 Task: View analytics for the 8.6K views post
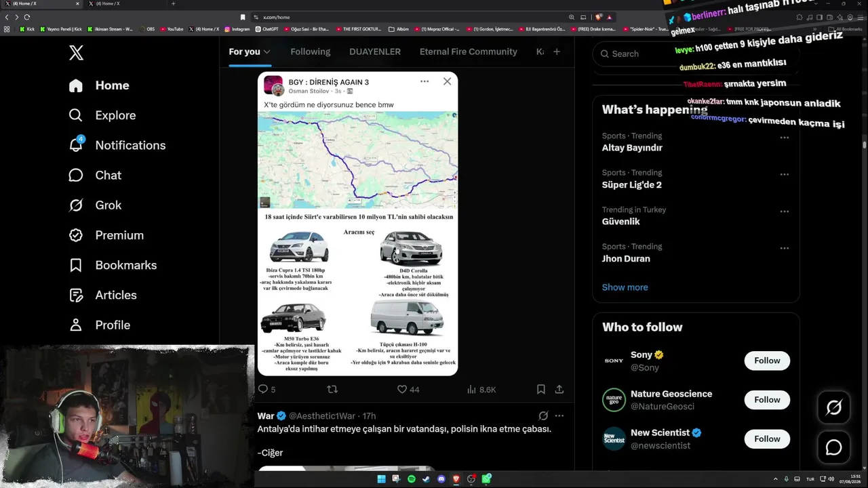[481, 389]
